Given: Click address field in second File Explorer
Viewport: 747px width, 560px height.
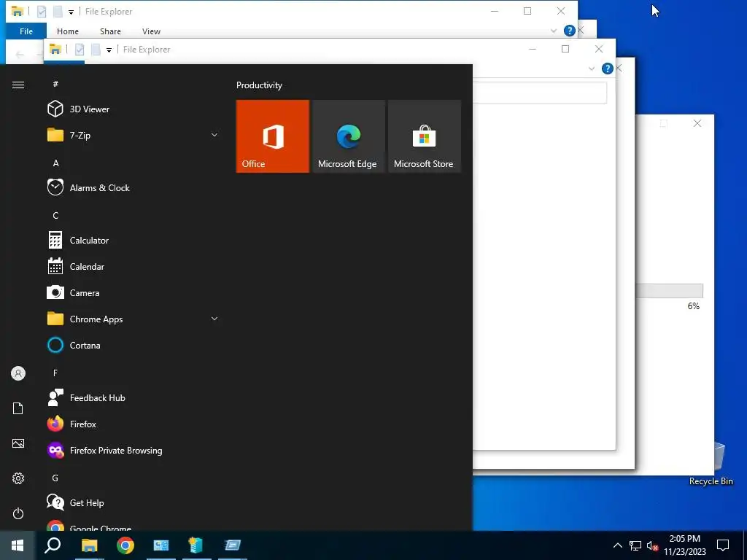Looking at the screenshot, I should click(540, 93).
